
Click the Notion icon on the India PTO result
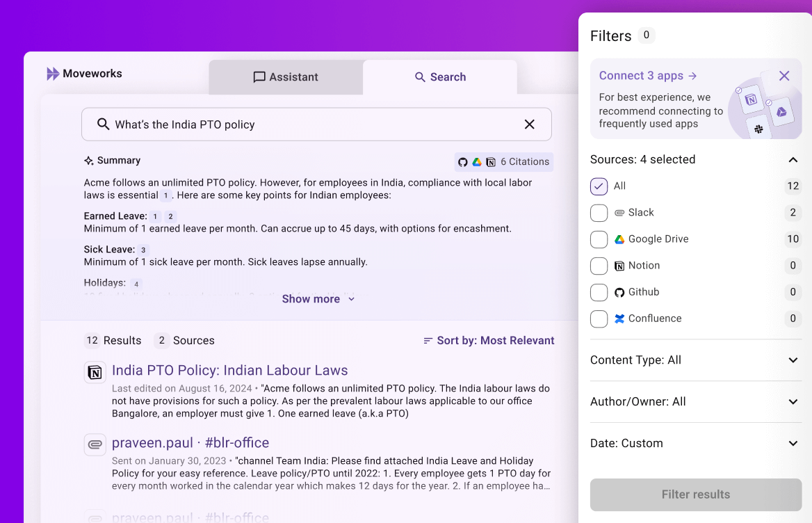tap(95, 373)
